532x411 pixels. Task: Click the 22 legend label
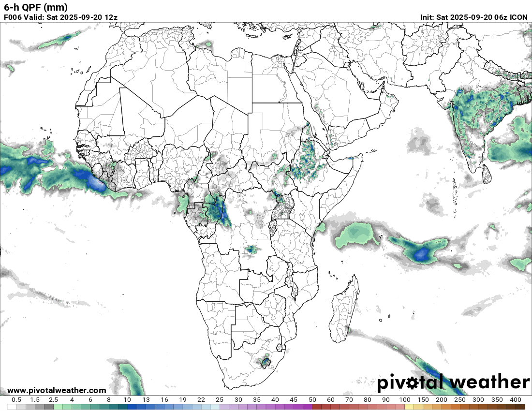point(201,400)
